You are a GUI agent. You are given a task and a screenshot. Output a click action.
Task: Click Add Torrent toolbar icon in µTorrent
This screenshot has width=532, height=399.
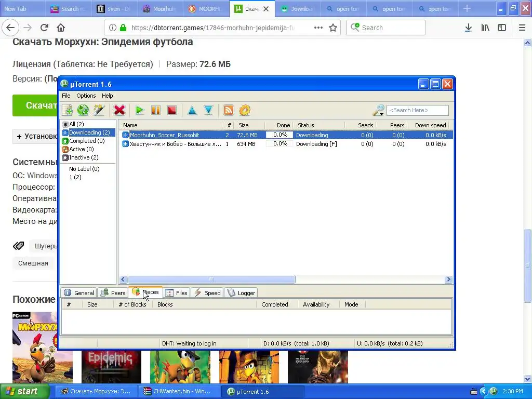67,110
